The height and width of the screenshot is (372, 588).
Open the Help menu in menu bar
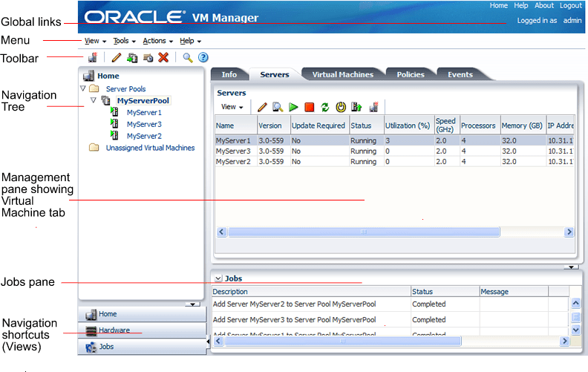tap(191, 41)
